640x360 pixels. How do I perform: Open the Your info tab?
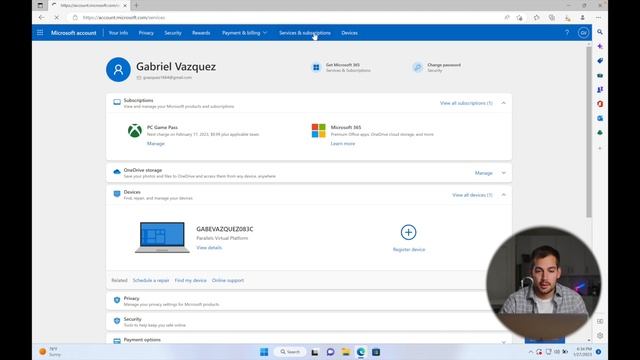[118, 33]
